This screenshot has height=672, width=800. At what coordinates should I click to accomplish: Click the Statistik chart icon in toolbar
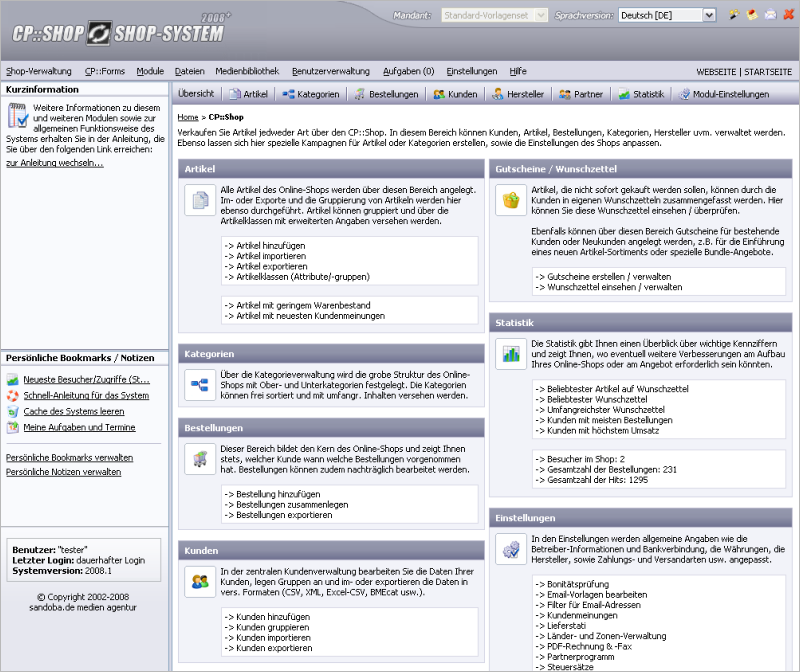pos(624,94)
